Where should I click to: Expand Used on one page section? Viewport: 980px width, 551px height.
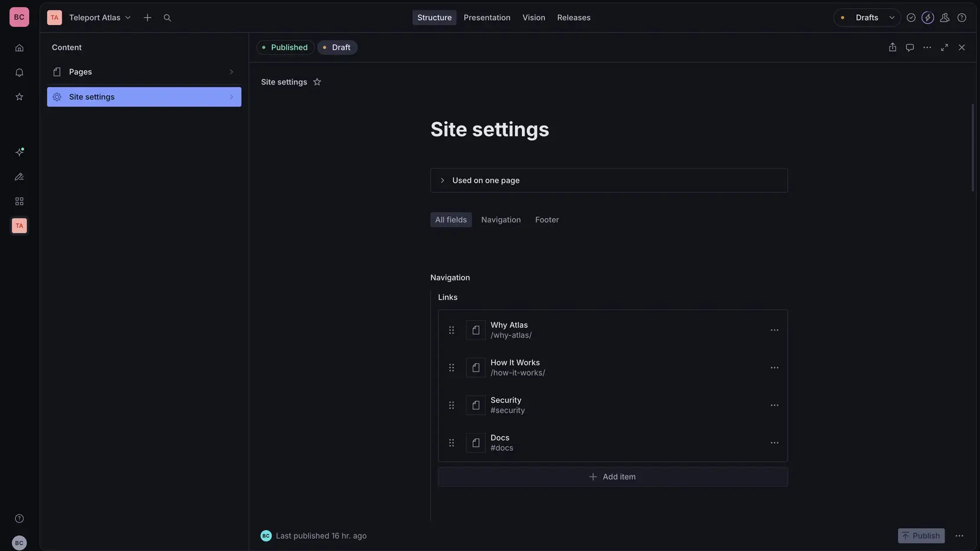(609, 181)
